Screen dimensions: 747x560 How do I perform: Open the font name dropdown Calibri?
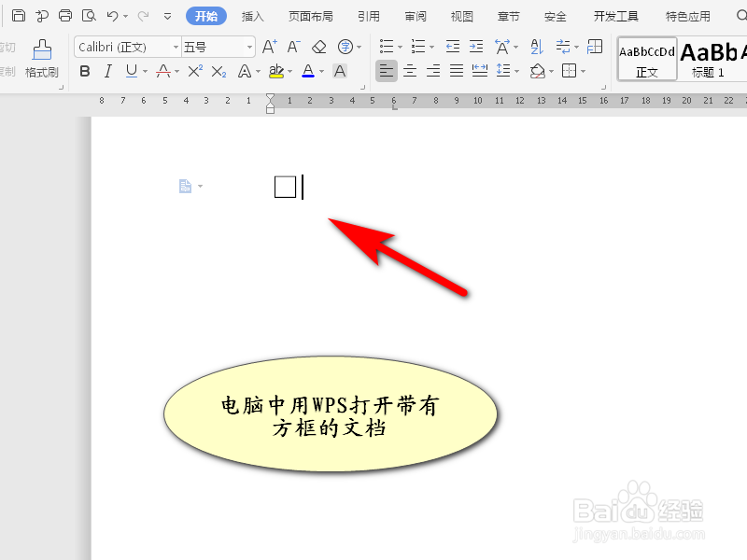click(176, 48)
